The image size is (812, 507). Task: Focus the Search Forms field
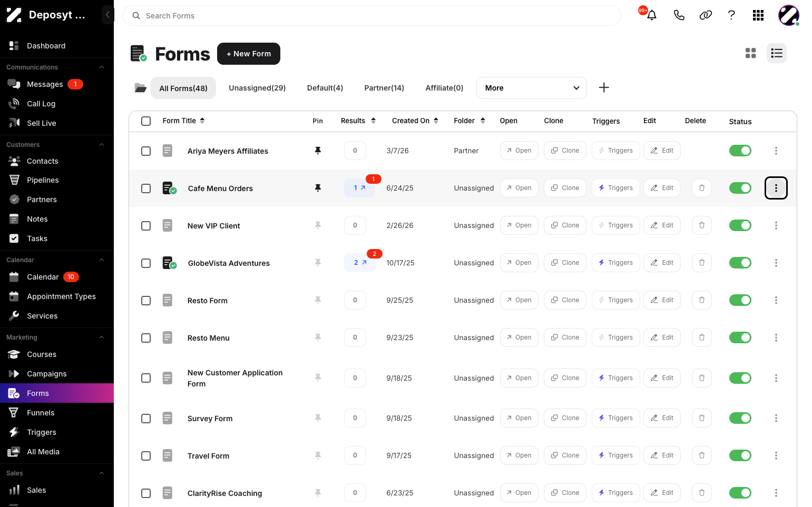[371, 16]
